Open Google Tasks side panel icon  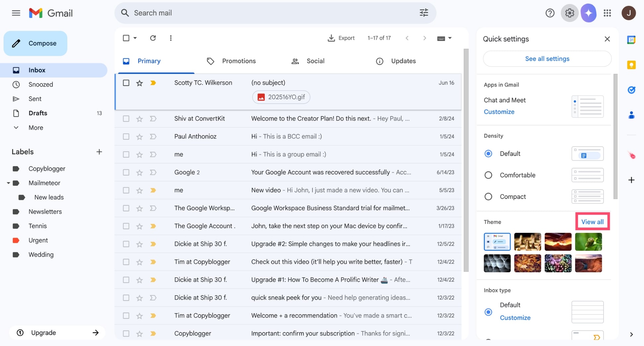[631, 90]
